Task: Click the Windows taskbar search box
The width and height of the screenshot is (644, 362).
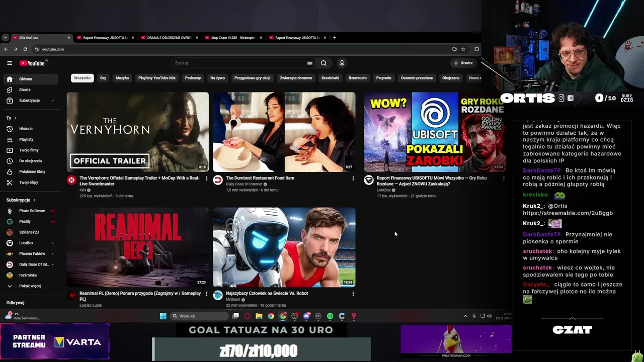Action: click(199, 316)
